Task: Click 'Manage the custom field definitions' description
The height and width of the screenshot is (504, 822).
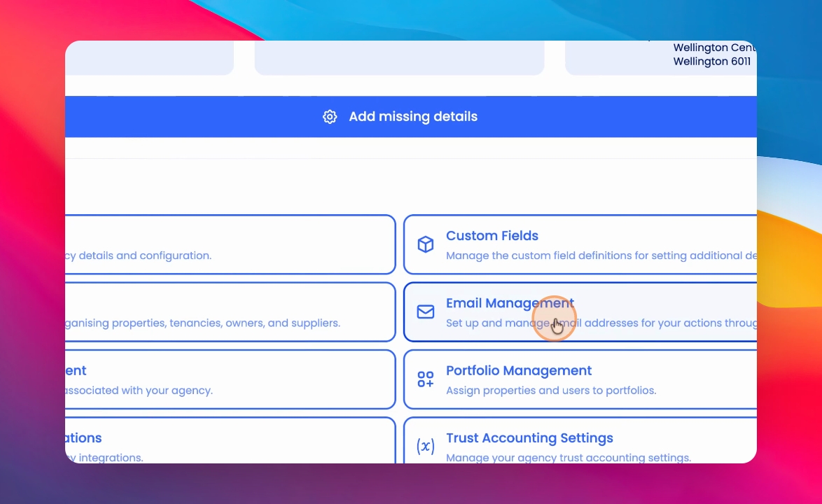Action: click(601, 255)
